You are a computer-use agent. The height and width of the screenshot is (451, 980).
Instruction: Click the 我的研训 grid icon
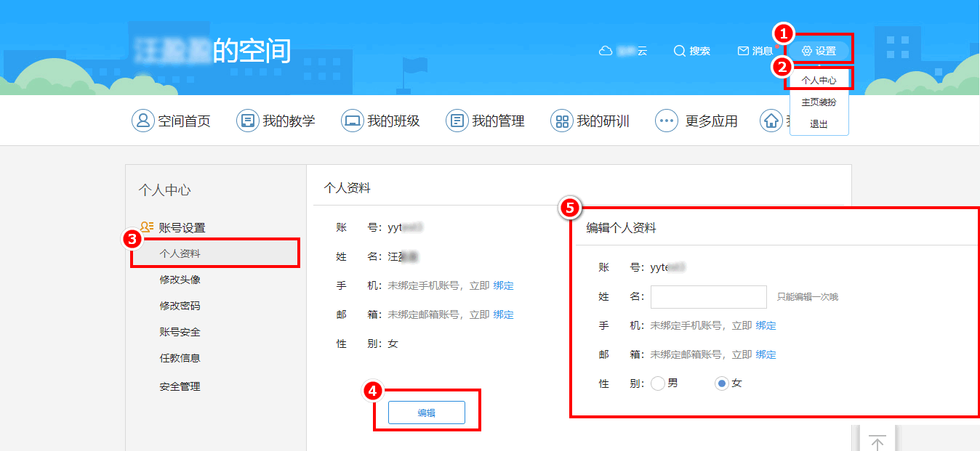562,121
